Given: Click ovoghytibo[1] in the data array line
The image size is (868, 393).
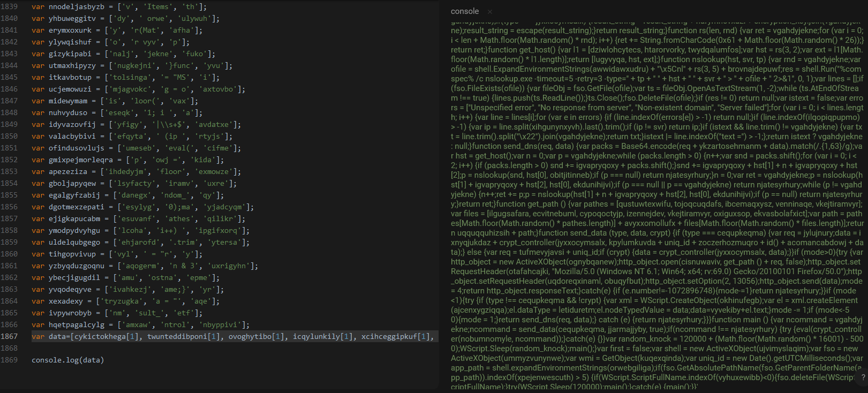Looking at the screenshot, I should tap(256, 337).
